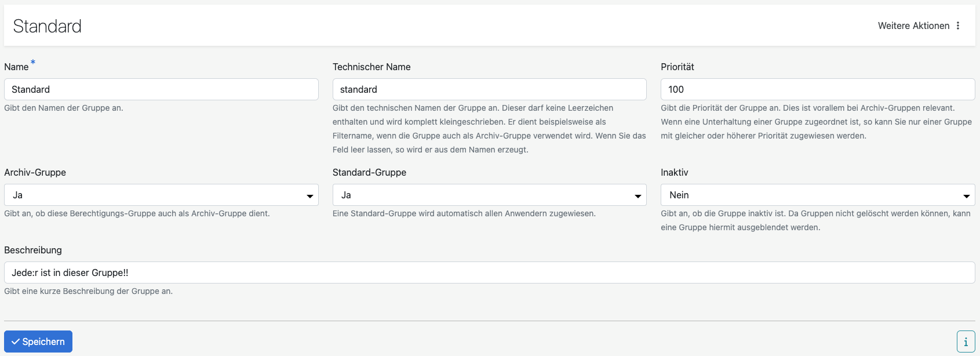Click the checkmark icon on Speichern button

point(16,342)
